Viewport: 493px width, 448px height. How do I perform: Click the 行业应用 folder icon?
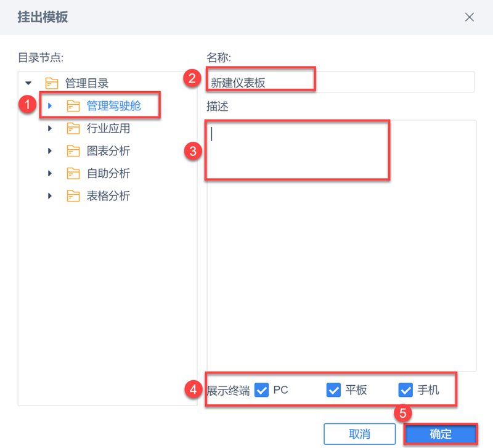[73, 129]
